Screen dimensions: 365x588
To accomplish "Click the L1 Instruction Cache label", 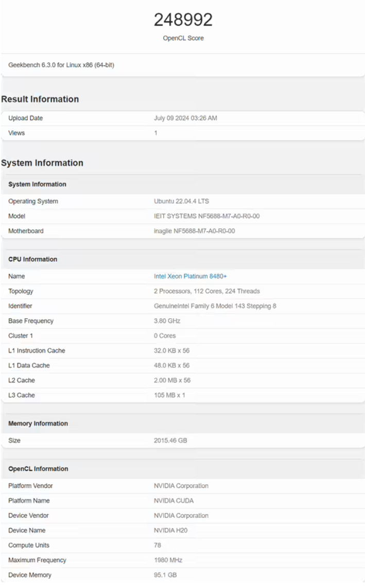I will click(37, 350).
